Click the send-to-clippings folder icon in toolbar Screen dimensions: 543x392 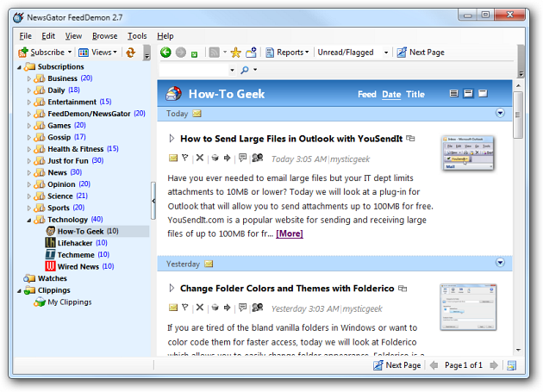coord(251,53)
